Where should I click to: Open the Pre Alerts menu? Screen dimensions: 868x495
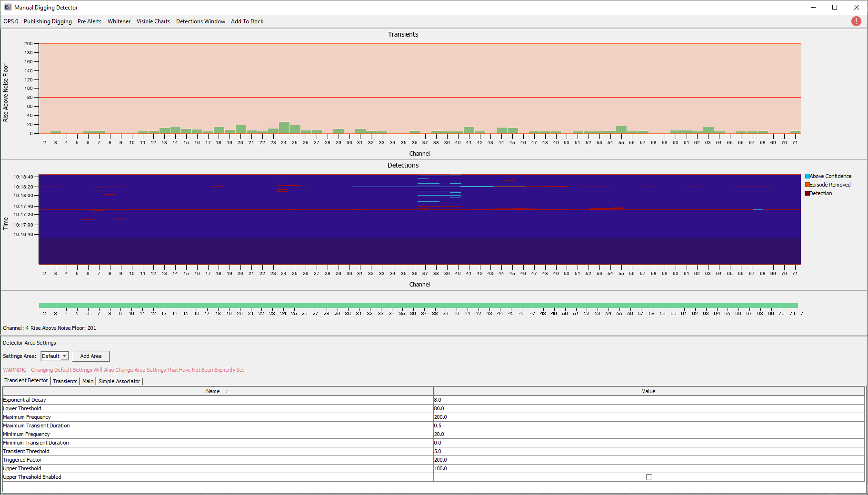point(90,21)
